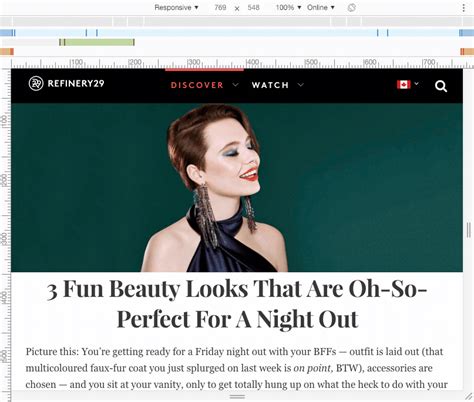Open search with the magnifier icon
The image size is (474, 402).
pos(441,86)
